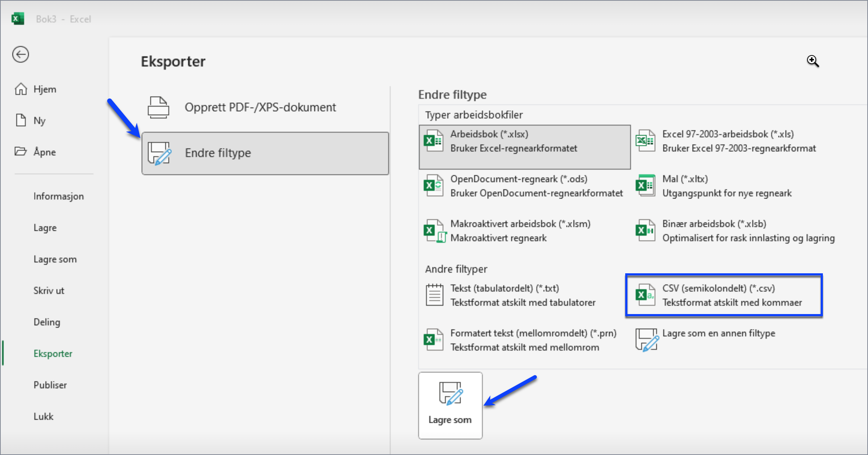
Task: Click the Excel logo in title bar
Action: [18, 19]
